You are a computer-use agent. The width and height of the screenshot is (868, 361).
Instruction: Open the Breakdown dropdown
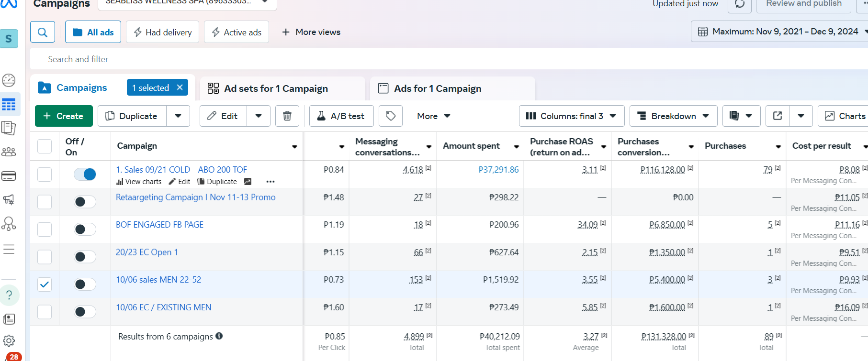pyautogui.click(x=673, y=116)
